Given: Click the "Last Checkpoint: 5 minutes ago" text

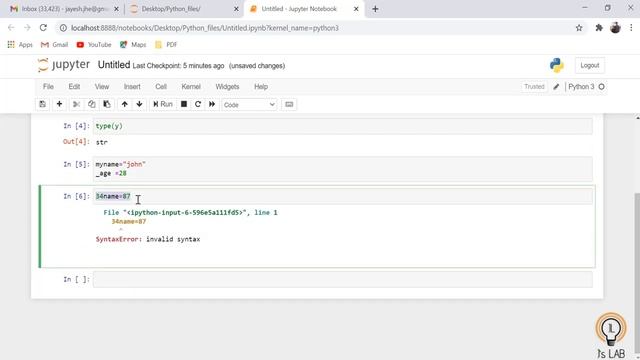Looking at the screenshot, I should tap(178, 66).
